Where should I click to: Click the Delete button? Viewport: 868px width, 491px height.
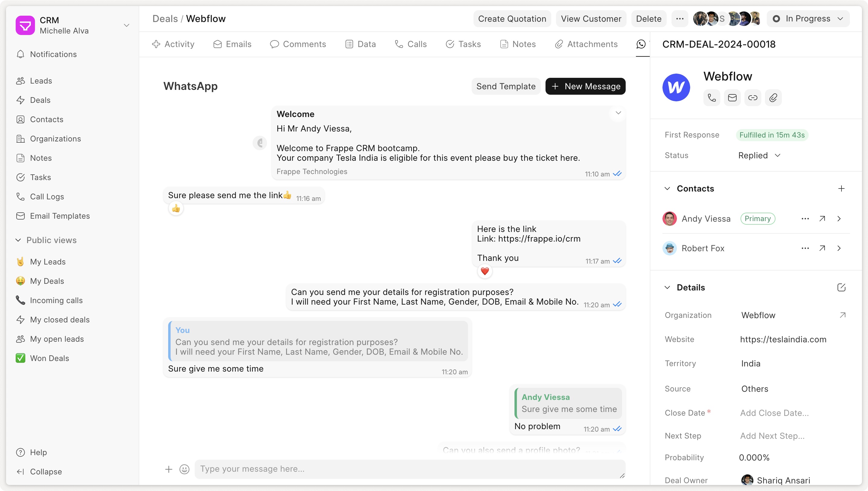[649, 18]
